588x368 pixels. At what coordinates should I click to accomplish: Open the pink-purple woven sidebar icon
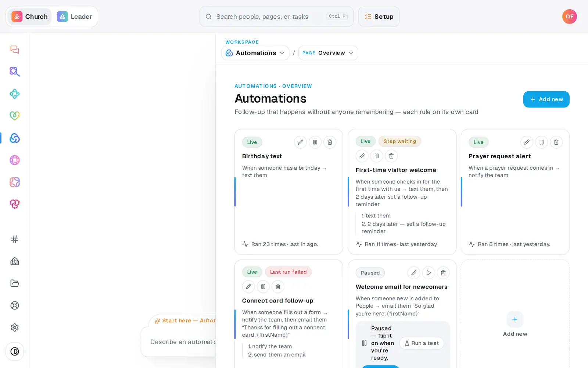[15, 182]
